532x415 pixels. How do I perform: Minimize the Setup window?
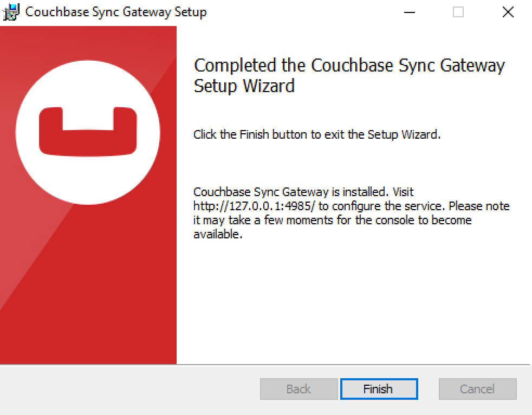[408, 12]
